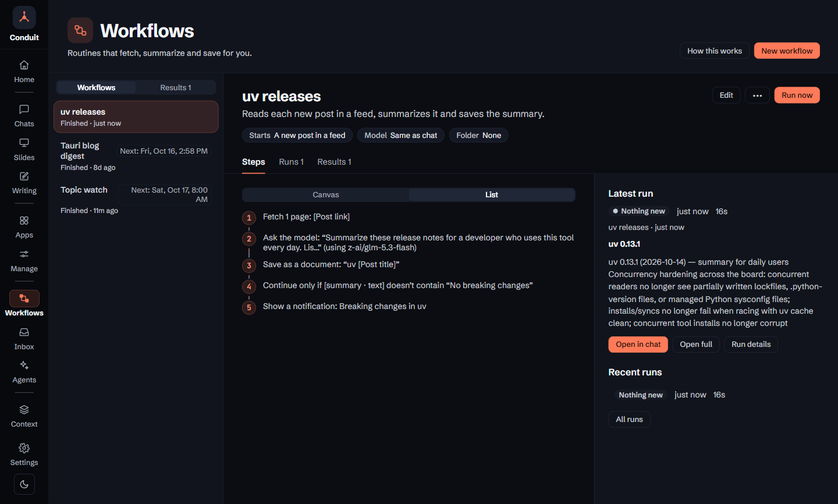The width and height of the screenshot is (838, 504).
Task: Open Settings from the sidebar
Action: tap(24, 455)
